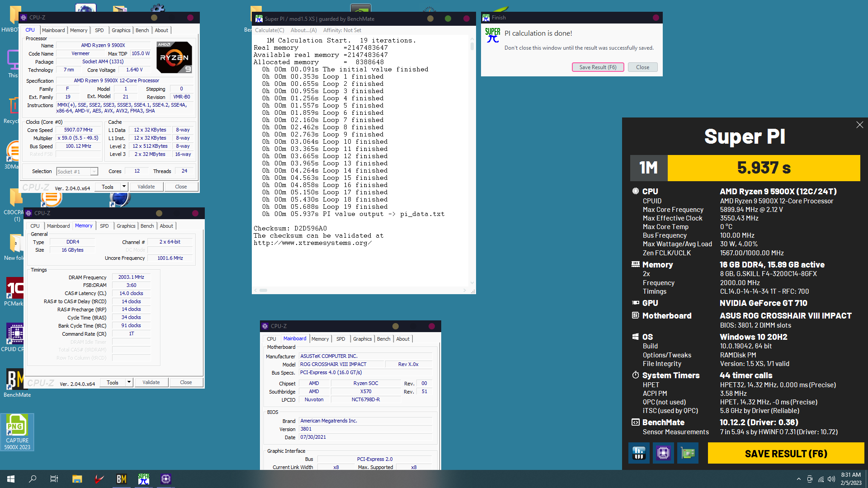The width and height of the screenshot is (868, 488).
Task: Click the CPU-Z icon in the taskbar
Action: [x=166, y=479]
